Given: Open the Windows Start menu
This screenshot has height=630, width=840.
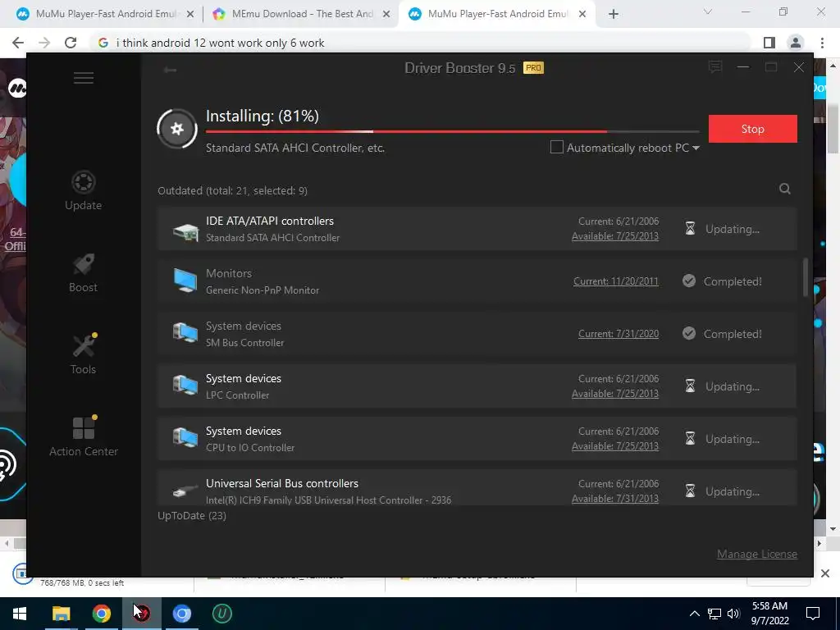Looking at the screenshot, I should pyautogui.click(x=20, y=614).
